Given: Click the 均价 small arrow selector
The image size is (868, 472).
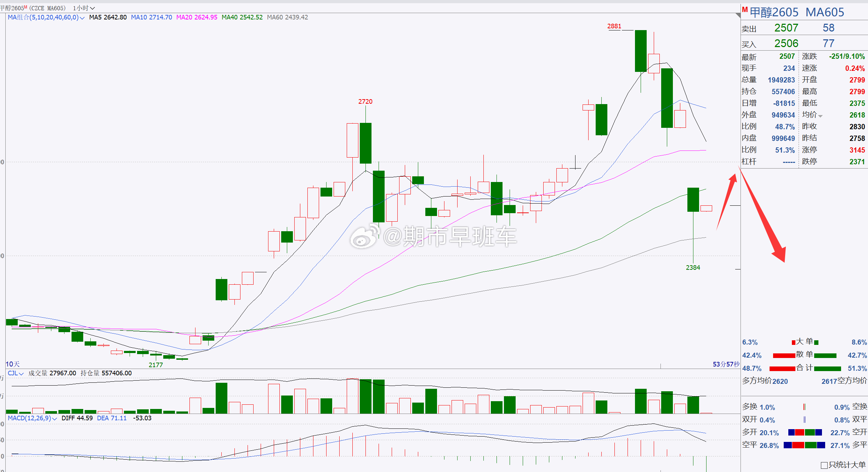Looking at the screenshot, I should [820, 116].
